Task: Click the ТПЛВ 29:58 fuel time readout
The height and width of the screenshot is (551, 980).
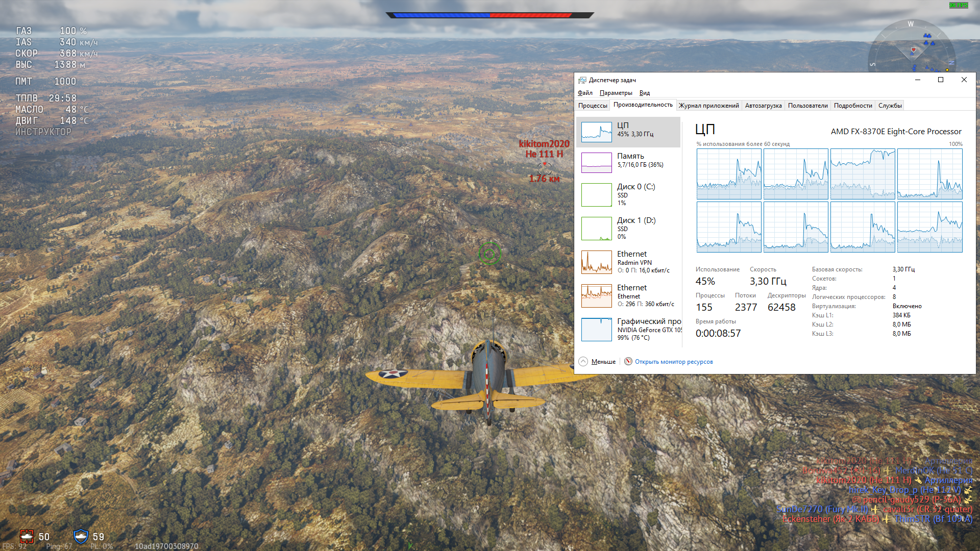Action: pyautogui.click(x=46, y=98)
